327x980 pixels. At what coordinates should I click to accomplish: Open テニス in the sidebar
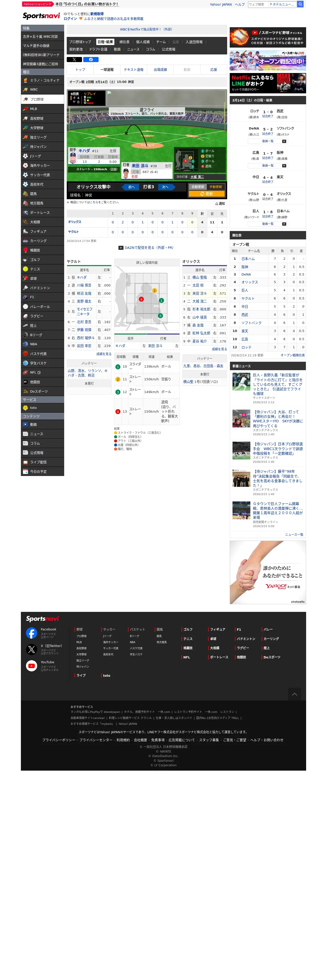click(x=42, y=269)
